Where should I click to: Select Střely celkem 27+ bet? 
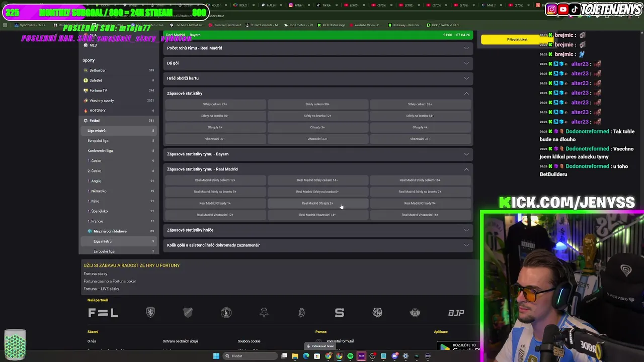click(215, 104)
